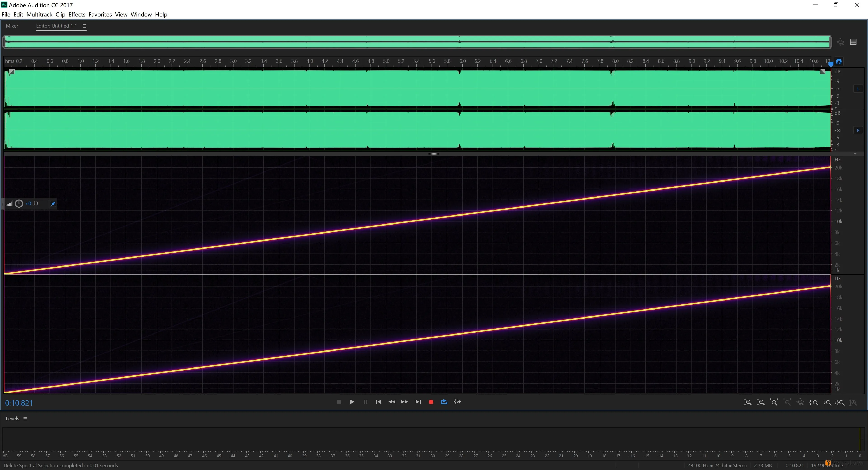Screen dimensions: 868x470
Task: Toggle Skip Selection button
Action: (x=457, y=402)
